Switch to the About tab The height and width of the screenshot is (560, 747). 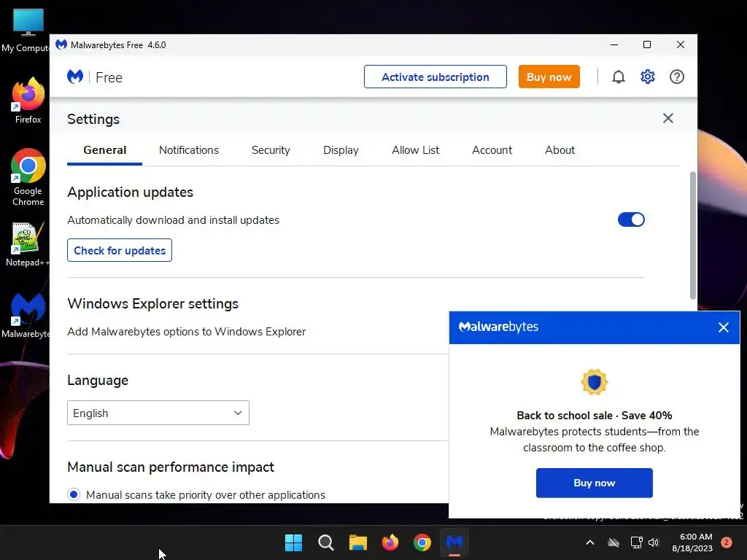tap(560, 150)
